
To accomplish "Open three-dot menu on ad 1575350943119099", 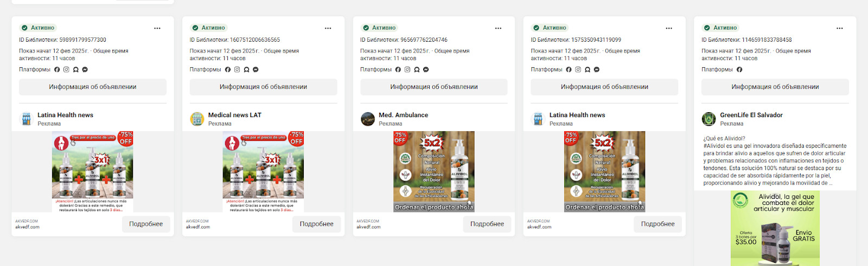I will pyautogui.click(x=669, y=28).
